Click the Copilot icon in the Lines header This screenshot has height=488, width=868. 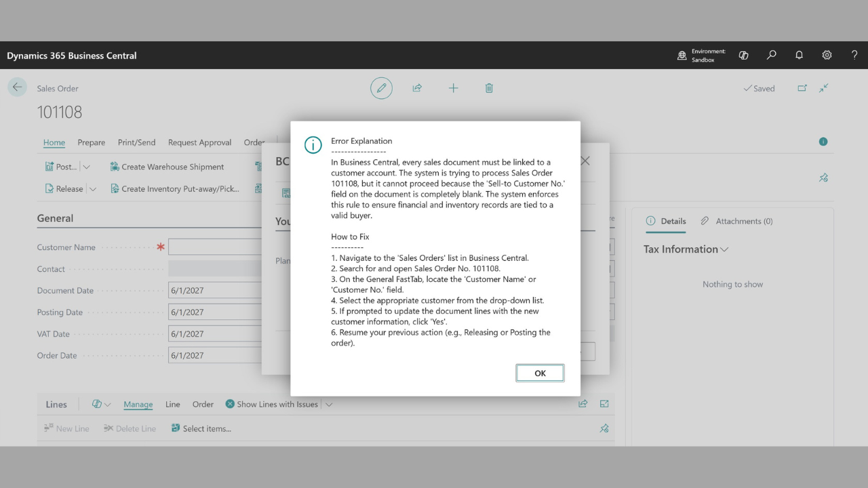(96, 404)
